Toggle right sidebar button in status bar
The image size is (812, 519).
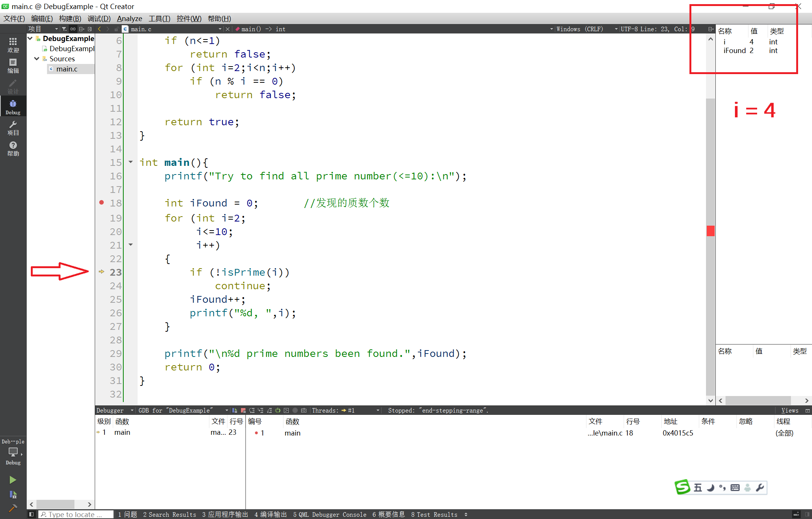(x=807, y=514)
